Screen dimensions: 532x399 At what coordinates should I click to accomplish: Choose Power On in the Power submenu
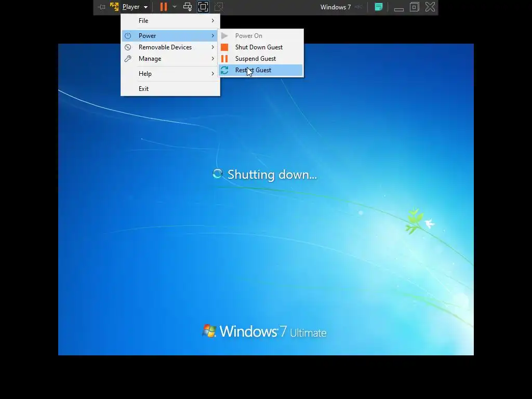pyautogui.click(x=261, y=36)
